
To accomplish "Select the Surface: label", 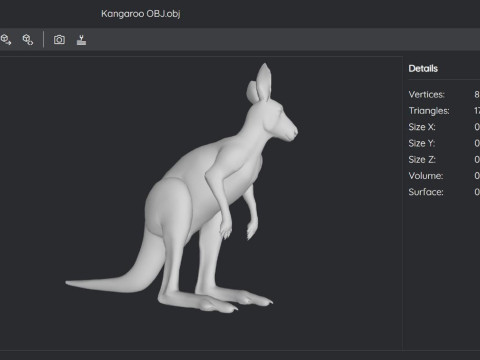I will (x=426, y=192).
